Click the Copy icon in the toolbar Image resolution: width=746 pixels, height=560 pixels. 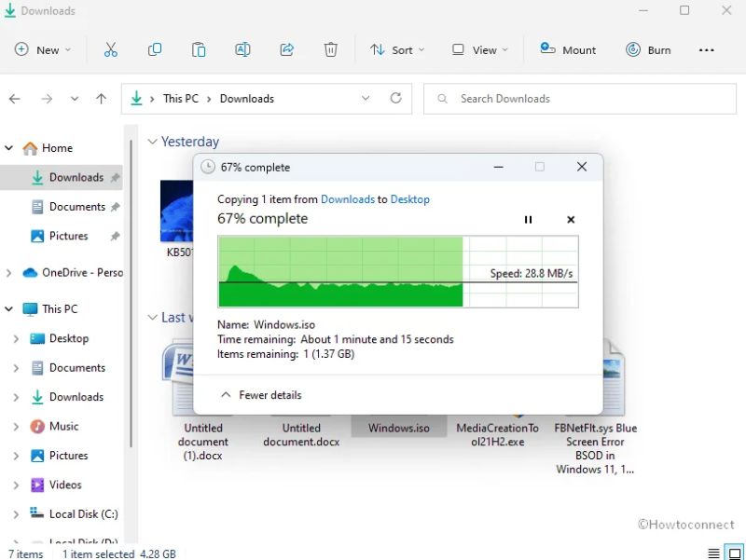[155, 49]
